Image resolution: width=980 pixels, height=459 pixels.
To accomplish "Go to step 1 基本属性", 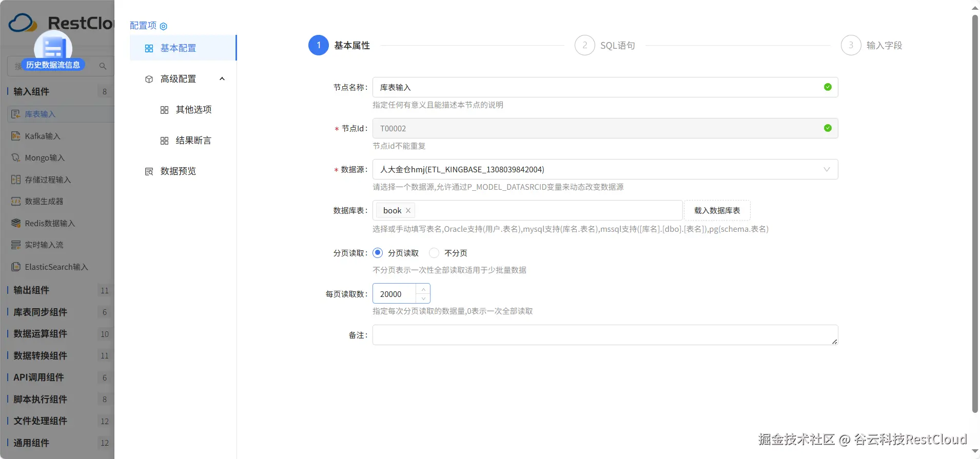I will (339, 45).
